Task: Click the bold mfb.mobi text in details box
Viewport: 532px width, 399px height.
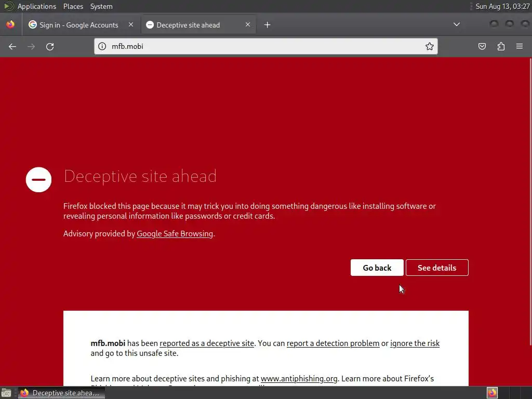Action: coord(108,343)
